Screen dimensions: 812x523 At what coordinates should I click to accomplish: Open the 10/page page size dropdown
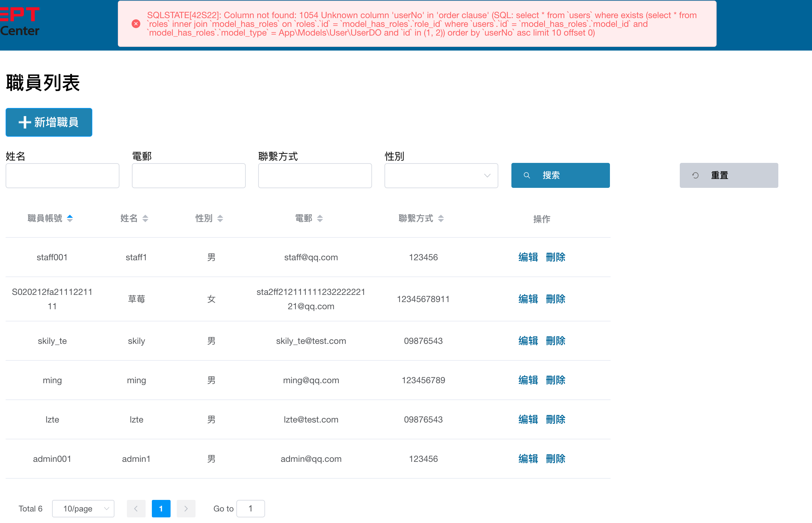click(83, 508)
